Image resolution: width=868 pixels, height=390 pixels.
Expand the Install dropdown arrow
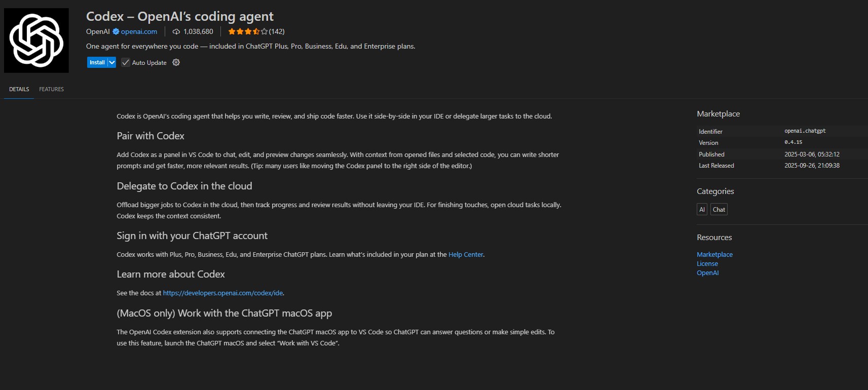(112, 62)
